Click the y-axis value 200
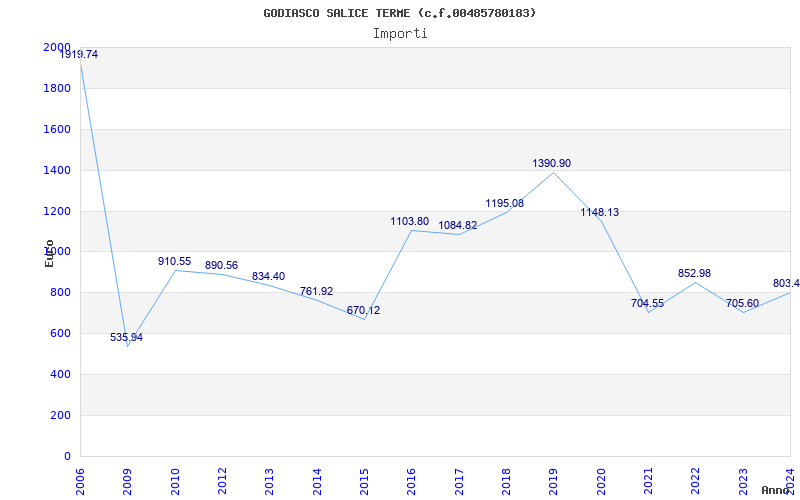Viewport: 800px width, 500px height. pyautogui.click(x=61, y=415)
